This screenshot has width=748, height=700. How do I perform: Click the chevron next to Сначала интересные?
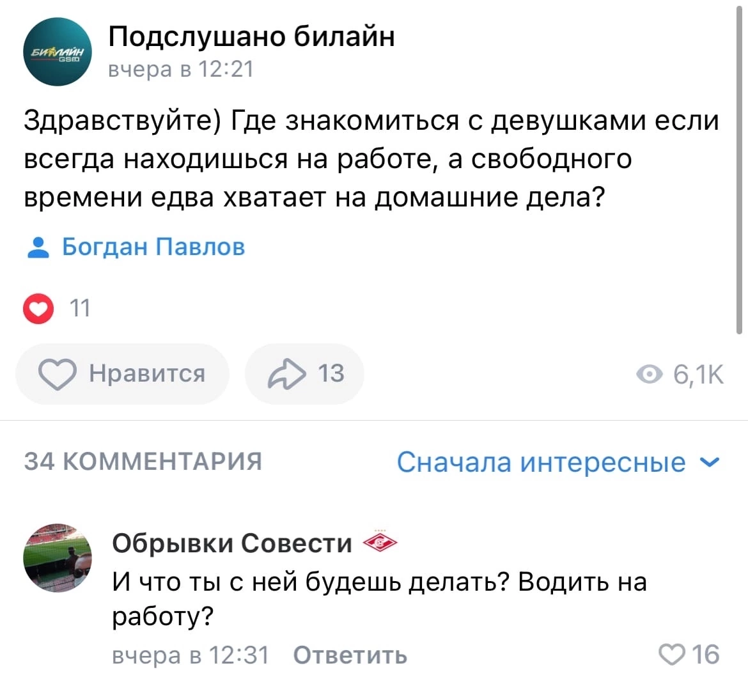(x=710, y=462)
